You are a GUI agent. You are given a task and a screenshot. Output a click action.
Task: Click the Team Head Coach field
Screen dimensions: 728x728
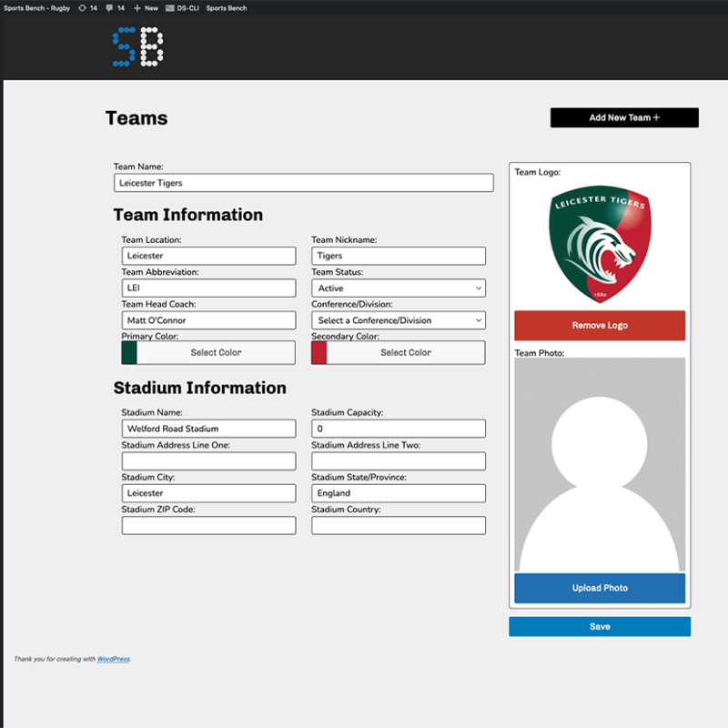(x=208, y=320)
